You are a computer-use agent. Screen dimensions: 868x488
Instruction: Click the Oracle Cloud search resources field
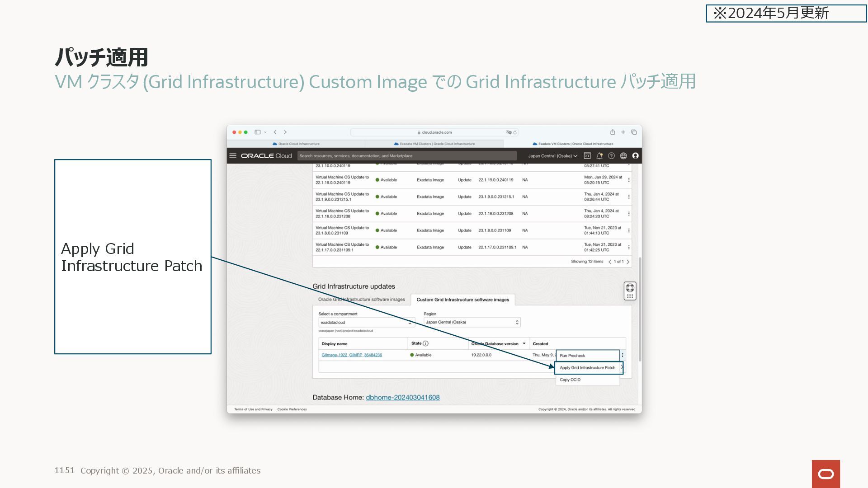(407, 156)
